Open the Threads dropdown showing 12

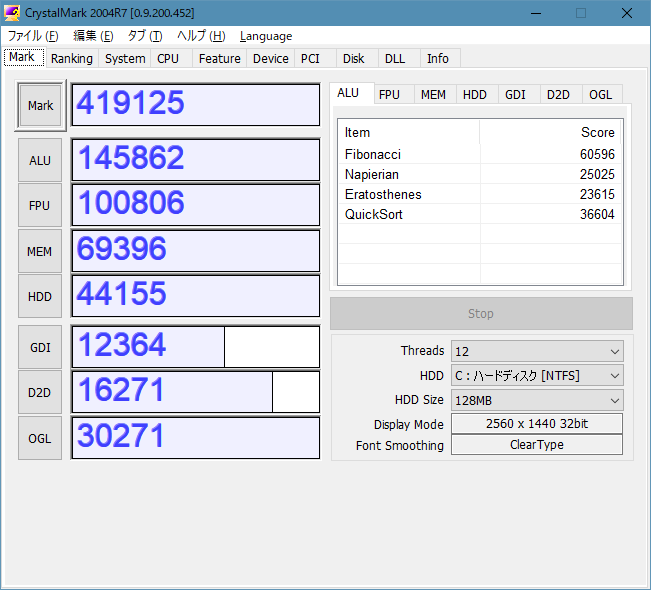(x=537, y=351)
